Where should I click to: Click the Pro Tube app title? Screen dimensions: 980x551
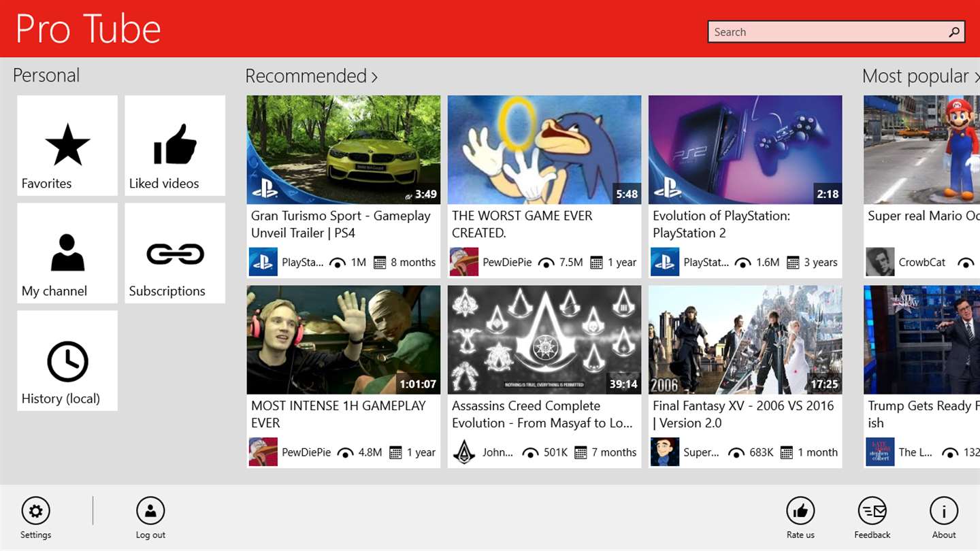[x=88, y=29]
